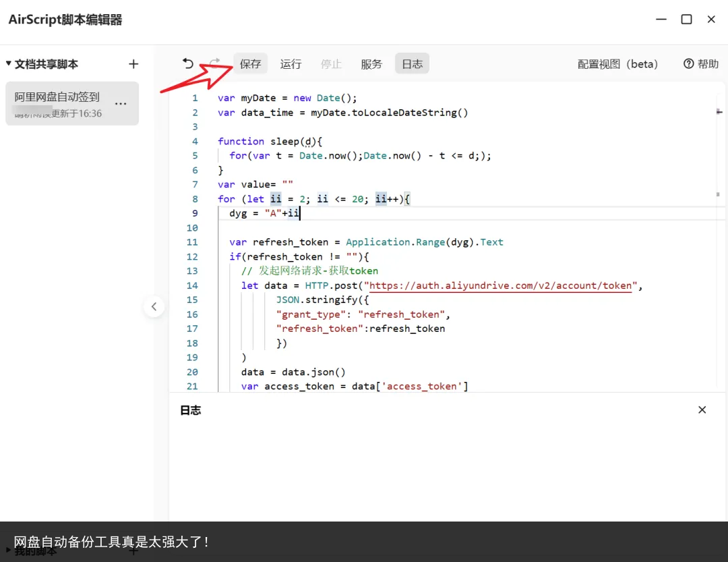Click line number 9 in the gutter
This screenshot has width=728, height=562.
coord(195,213)
